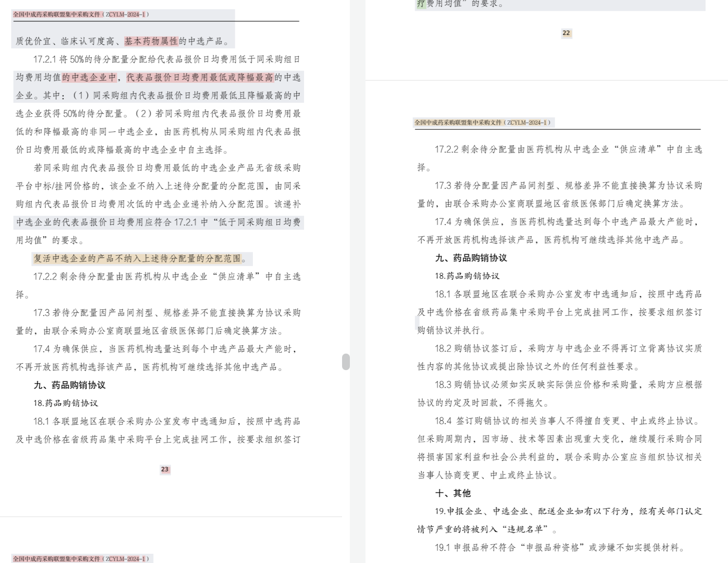728x563 pixels.
Task: Click clause 17.2.2 in the left pane
Action: (167, 277)
